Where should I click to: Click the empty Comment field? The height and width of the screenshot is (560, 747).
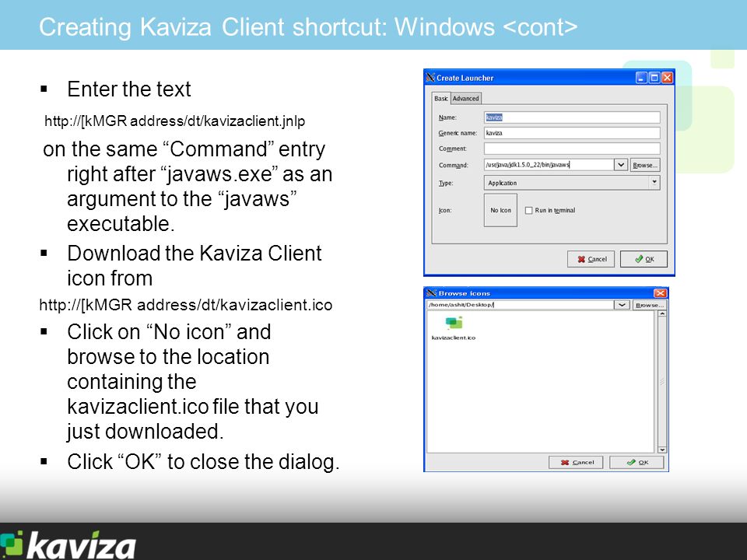572,149
